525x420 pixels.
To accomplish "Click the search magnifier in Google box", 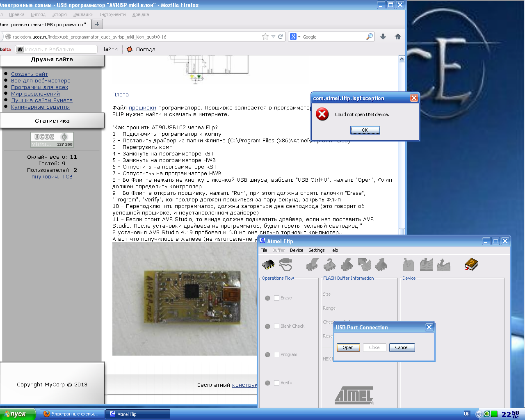I will click(370, 37).
